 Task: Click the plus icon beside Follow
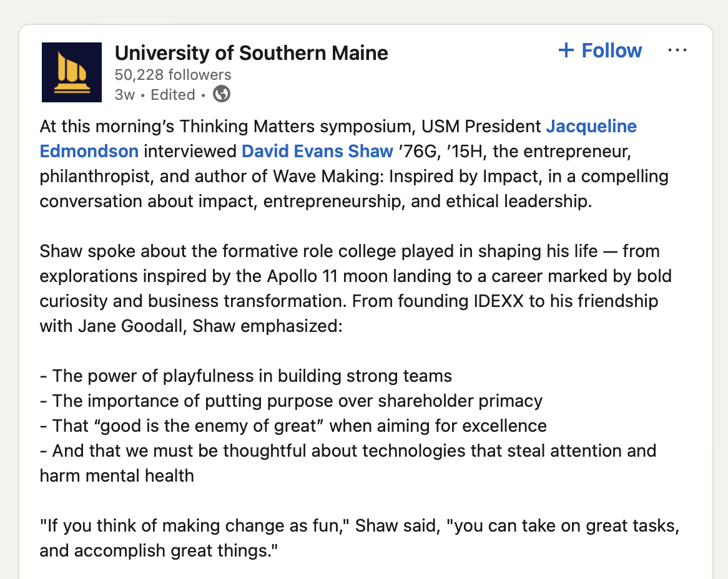(x=566, y=51)
